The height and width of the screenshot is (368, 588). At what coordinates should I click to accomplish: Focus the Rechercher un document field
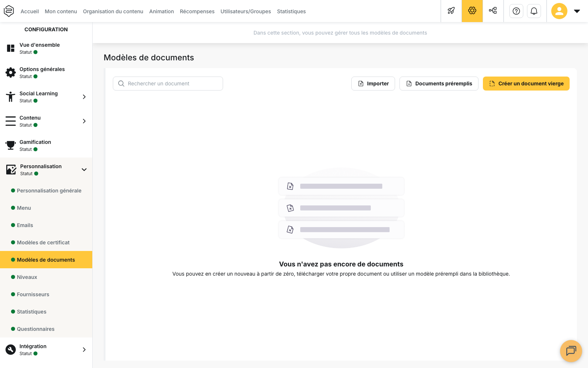168,84
